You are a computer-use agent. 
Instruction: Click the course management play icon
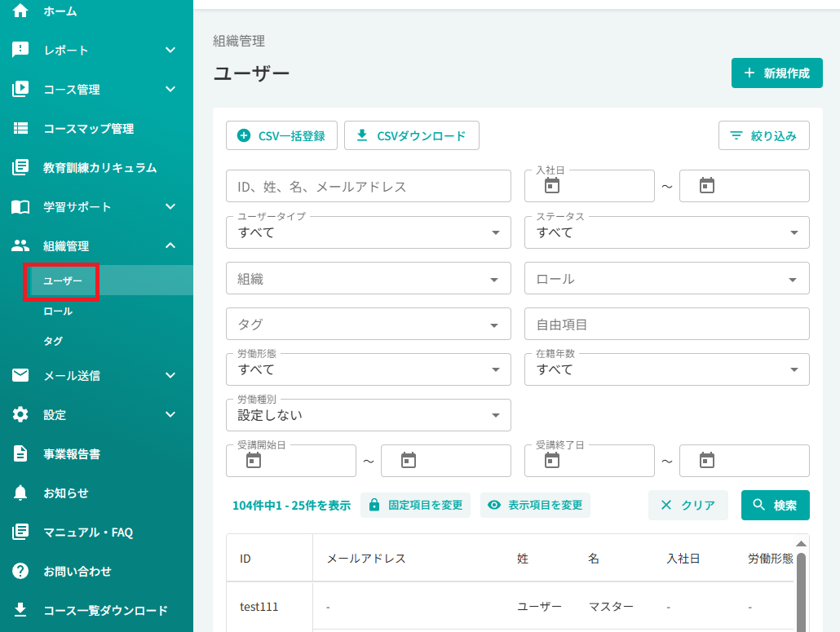click(20, 89)
